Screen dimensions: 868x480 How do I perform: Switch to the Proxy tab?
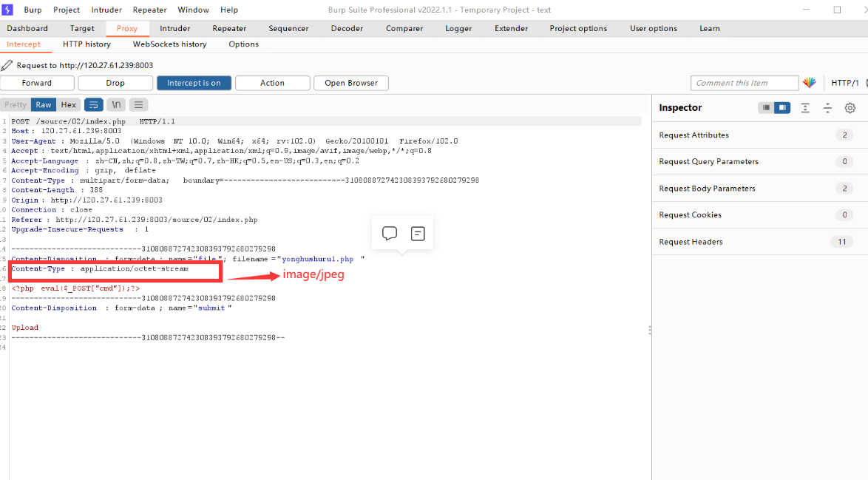(x=126, y=28)
